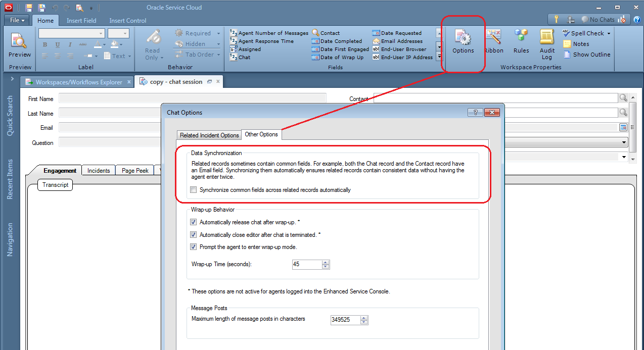This screenshot has height=350, width=644.
Task: Apply underline formatting in Label group
Action: pyautogui.click(x=58, y=45)
